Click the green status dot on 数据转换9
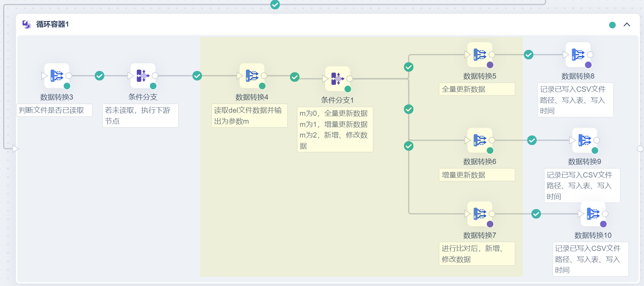This screenshot has width=644, height=286. click(595, 150)
